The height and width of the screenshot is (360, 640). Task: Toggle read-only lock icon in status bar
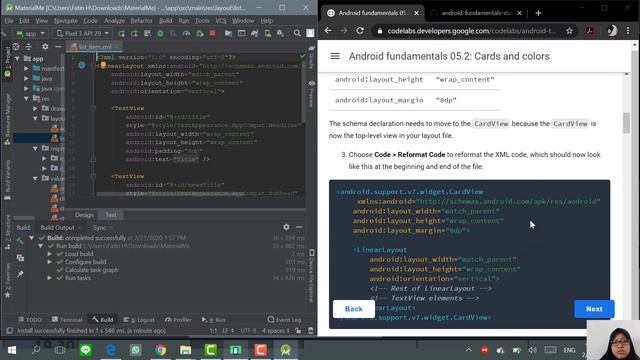pos(298,331)
